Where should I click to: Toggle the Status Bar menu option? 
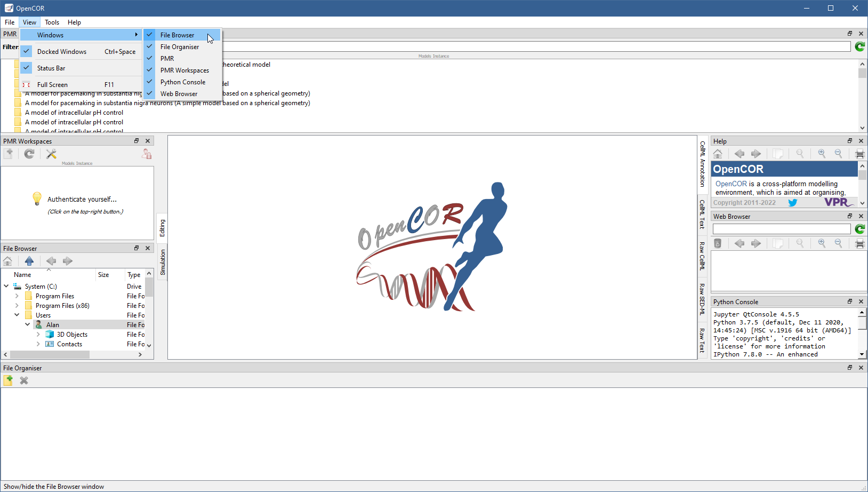point(51,68)
